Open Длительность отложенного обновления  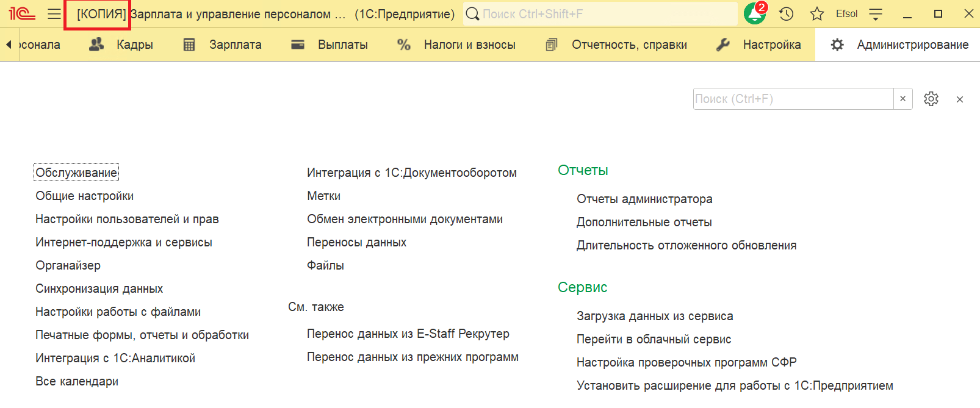[x=686, y=245]
